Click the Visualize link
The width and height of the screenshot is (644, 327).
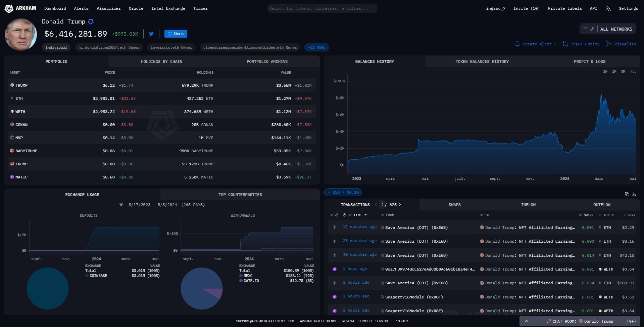[x=621, y=44]
